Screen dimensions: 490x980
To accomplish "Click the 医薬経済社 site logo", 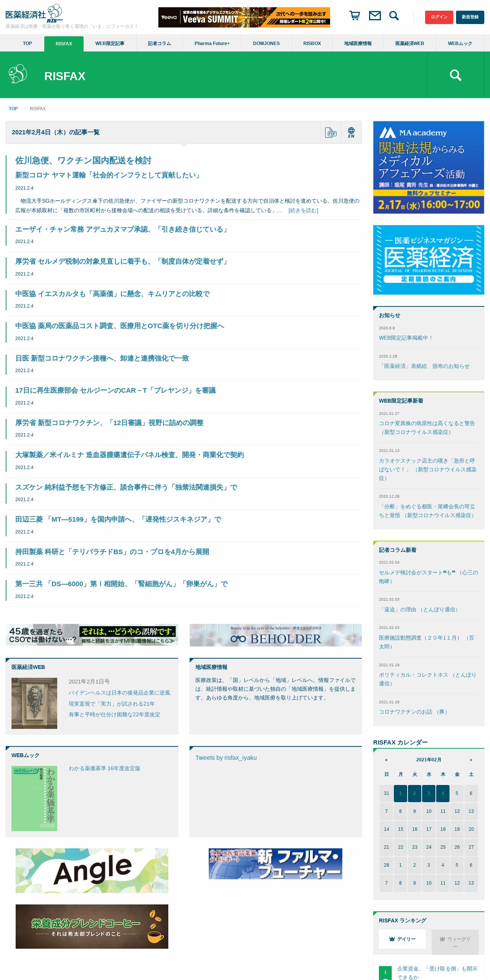I will pyautogui.click(x=34, y=14).
